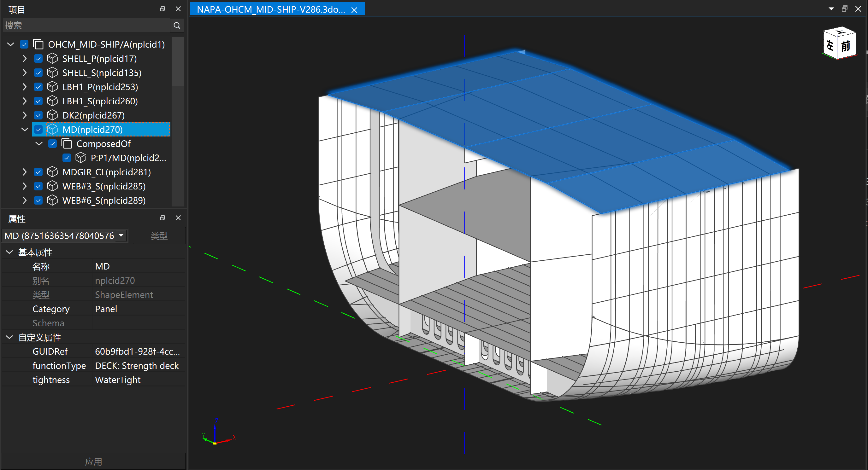Hide WEB#6_S(nplcid289) via its checkbox
868x470 pixels.
38,201
